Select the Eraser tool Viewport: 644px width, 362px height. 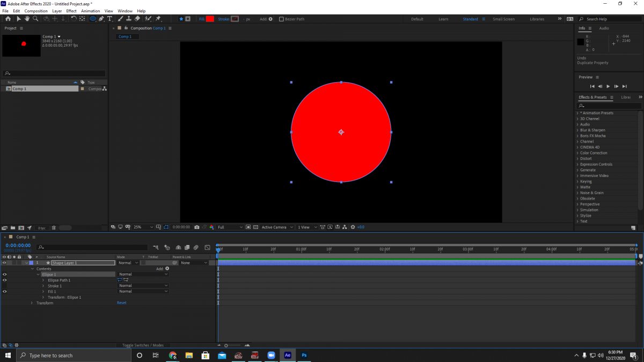(x=137, y=19)
